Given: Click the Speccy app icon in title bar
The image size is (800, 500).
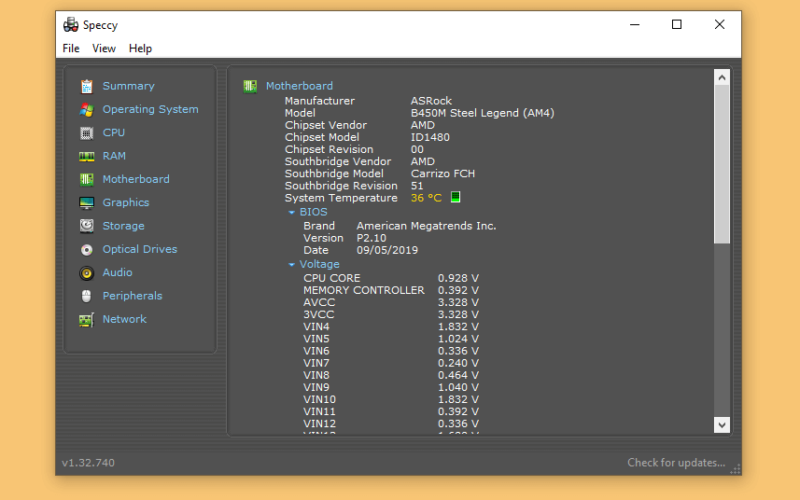Looking at the screenshot, I should [71, 24].
